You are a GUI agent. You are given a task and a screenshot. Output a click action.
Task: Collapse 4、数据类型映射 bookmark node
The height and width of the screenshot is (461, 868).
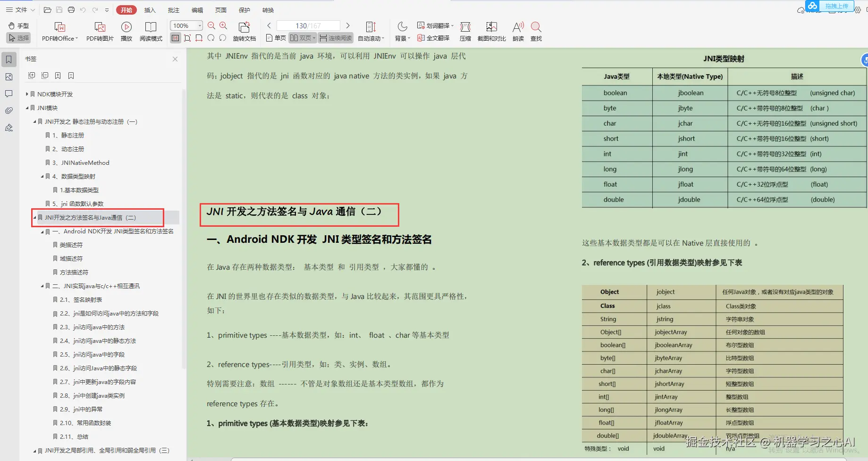(42, 176)
